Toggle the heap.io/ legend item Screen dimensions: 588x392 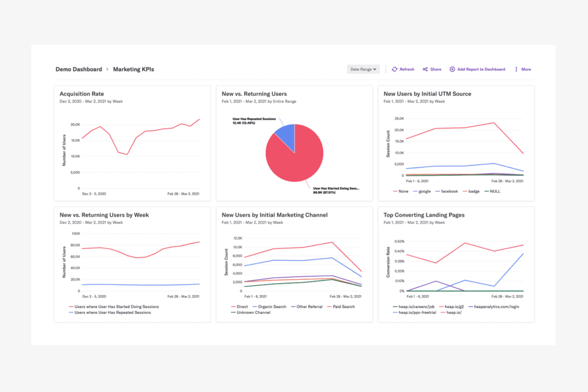pyautogui.click(x=451, y=313)
